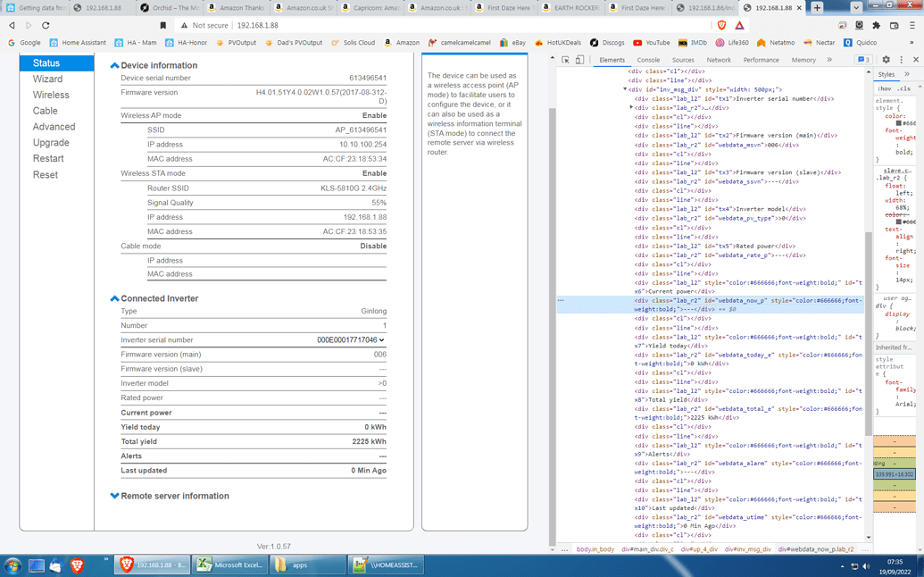Open the DevTools settings gear

[x=887, y=60]
